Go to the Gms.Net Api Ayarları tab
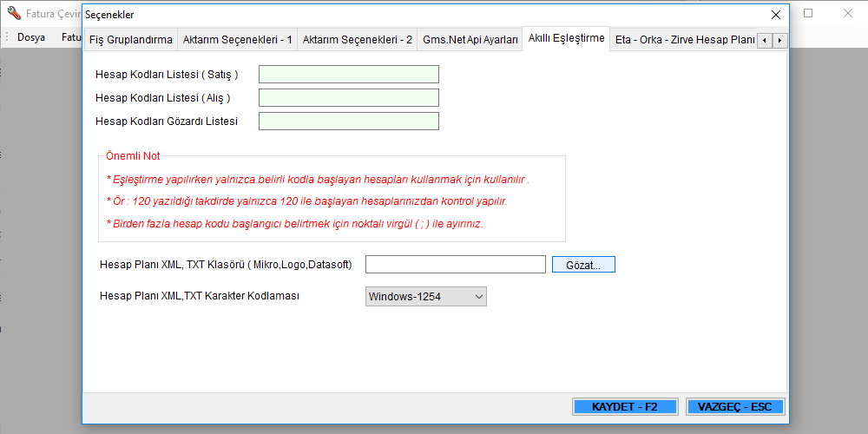 [470, 40]
